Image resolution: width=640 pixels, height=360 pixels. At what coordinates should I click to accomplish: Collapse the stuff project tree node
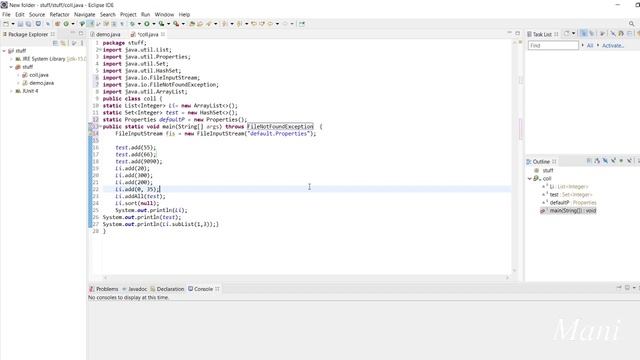(4, 51)
